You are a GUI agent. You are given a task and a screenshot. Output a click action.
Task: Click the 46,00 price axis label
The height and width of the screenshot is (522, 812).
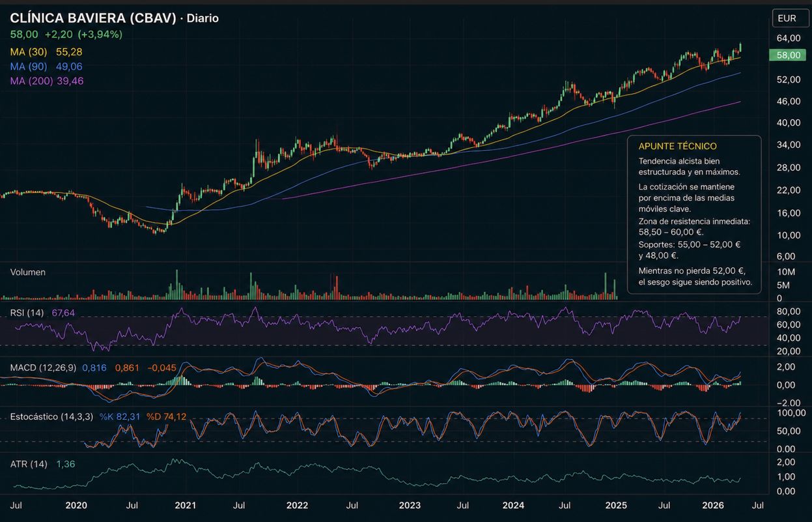tap(789, 101)
